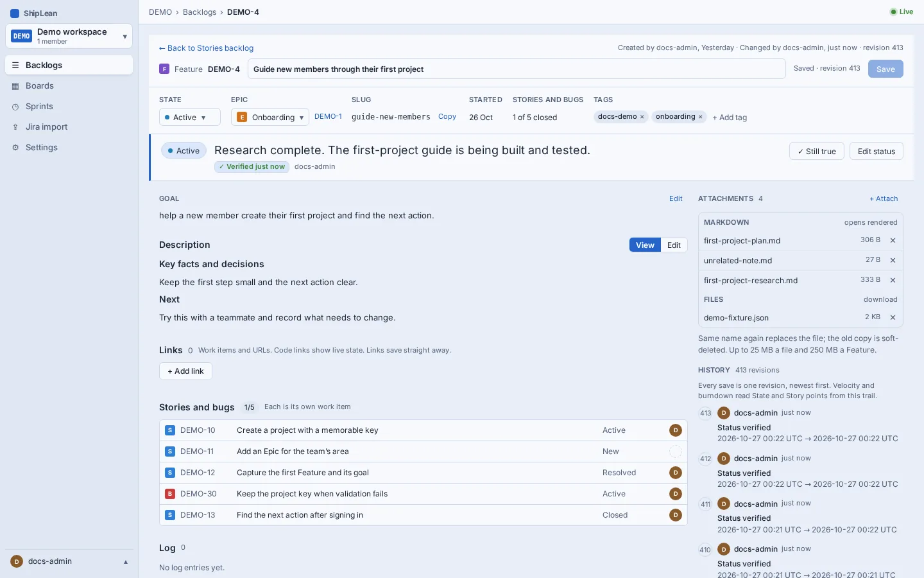Click the story icon for DEMO-10

[170, 430]
